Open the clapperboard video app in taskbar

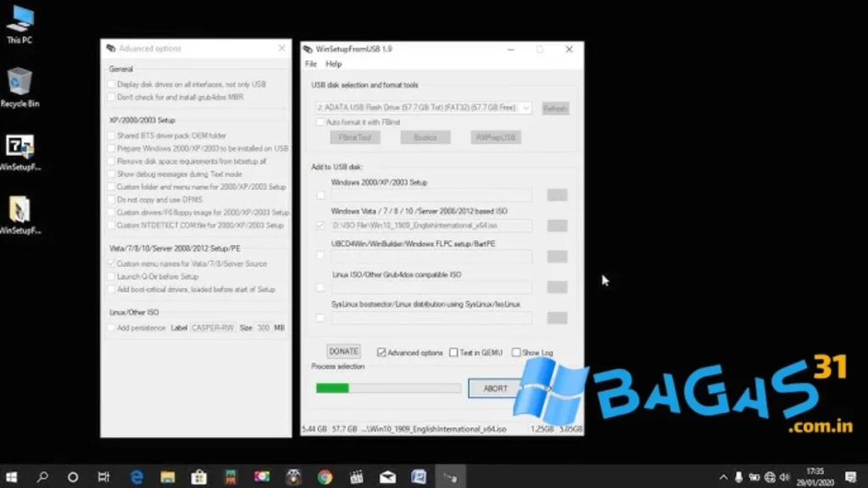357,477
